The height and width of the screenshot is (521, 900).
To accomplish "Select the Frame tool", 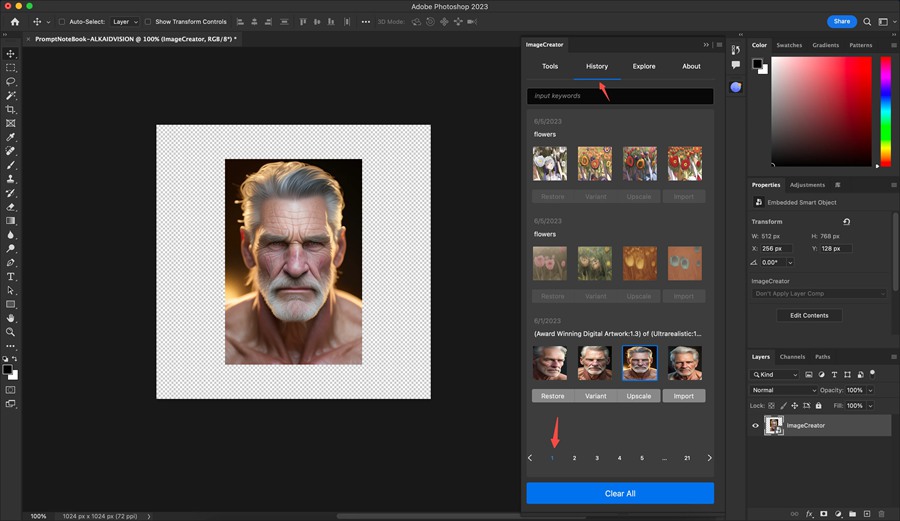I will coord(10,123).
